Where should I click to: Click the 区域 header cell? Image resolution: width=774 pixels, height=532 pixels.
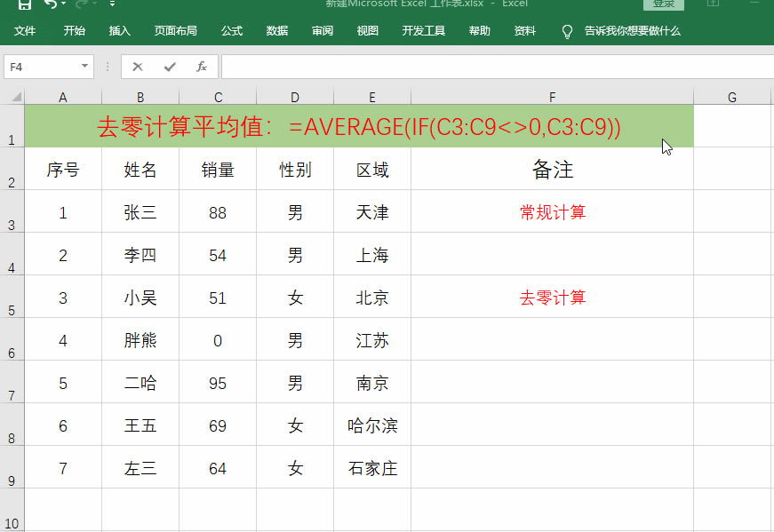372,169
